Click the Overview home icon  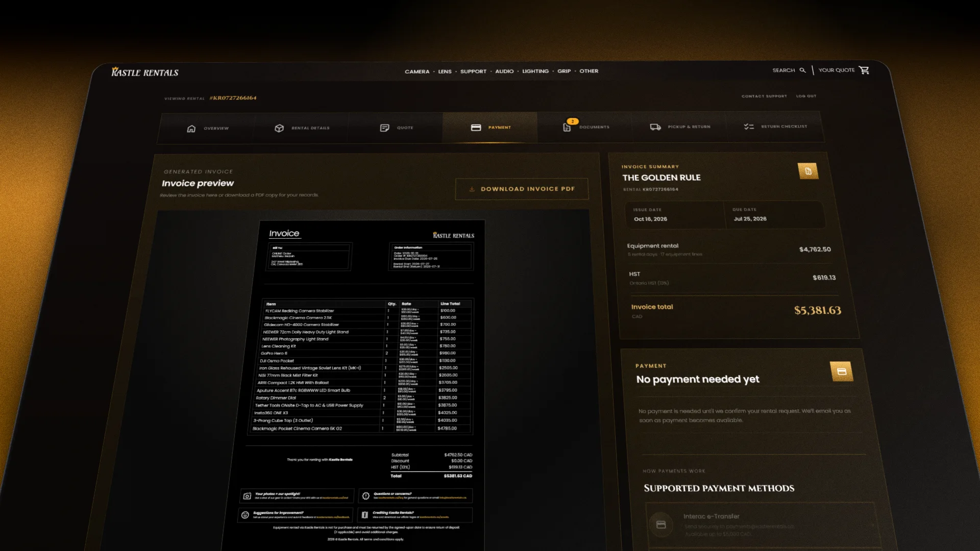coord(191,129)
